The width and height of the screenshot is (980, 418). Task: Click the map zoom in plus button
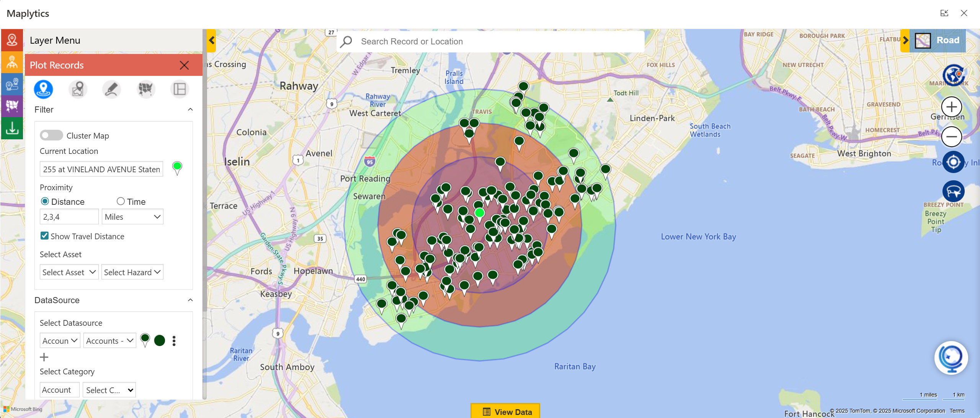pyautogui.click(x=951, y=107)
